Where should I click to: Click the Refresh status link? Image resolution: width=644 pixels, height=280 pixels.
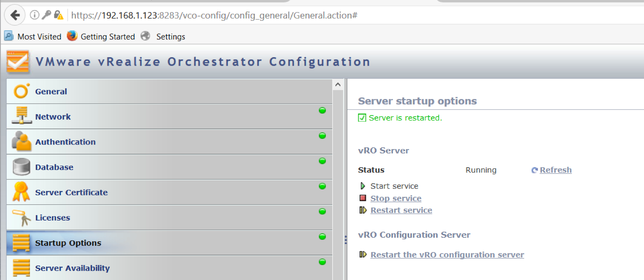pyautogui.click(x=555, y=170)
